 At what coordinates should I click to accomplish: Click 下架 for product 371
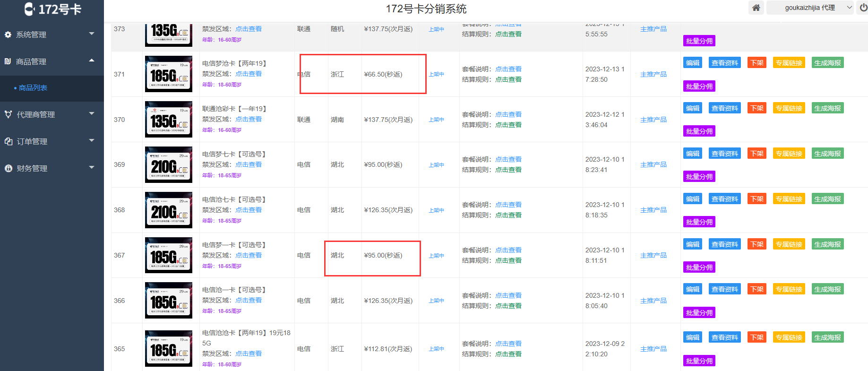pos(757,63)
